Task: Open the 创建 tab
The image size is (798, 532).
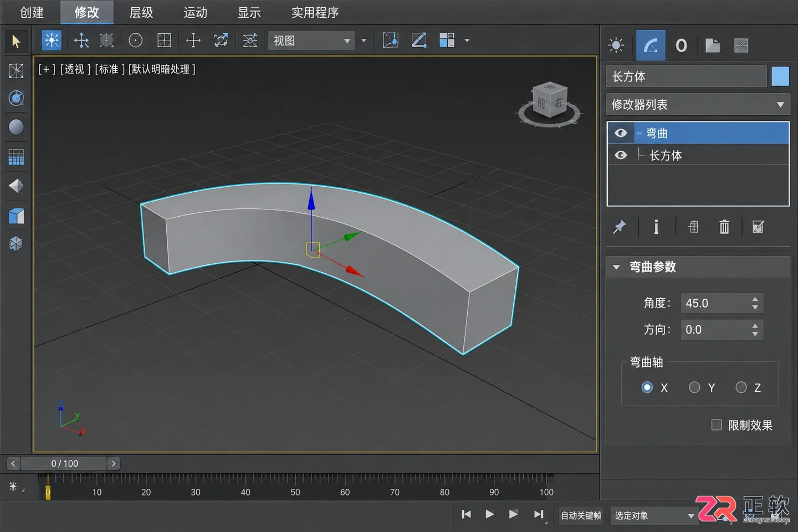Action: click(32, 12)
